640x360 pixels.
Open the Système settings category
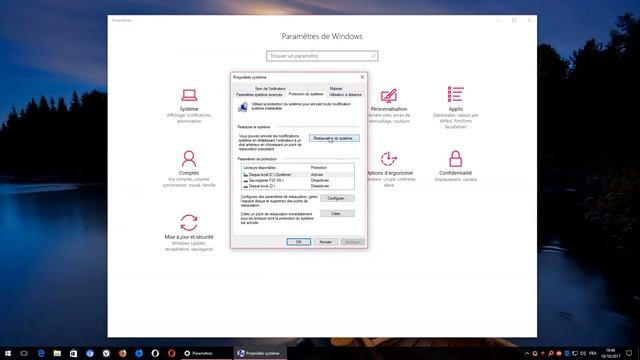coord(189,105)
